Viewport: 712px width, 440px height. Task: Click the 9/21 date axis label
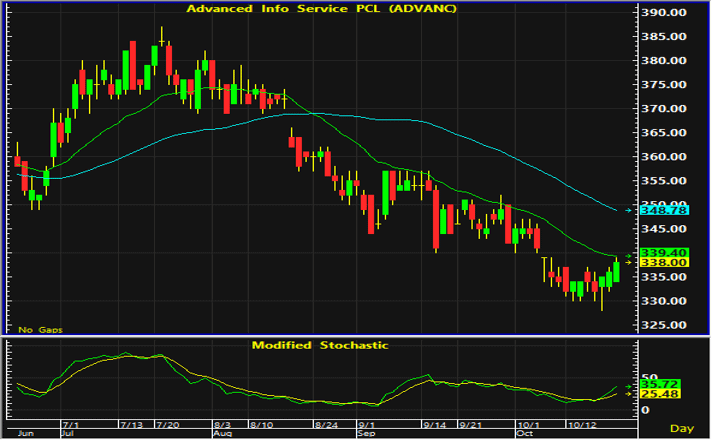pyautogui.click(x=470, y=425)
